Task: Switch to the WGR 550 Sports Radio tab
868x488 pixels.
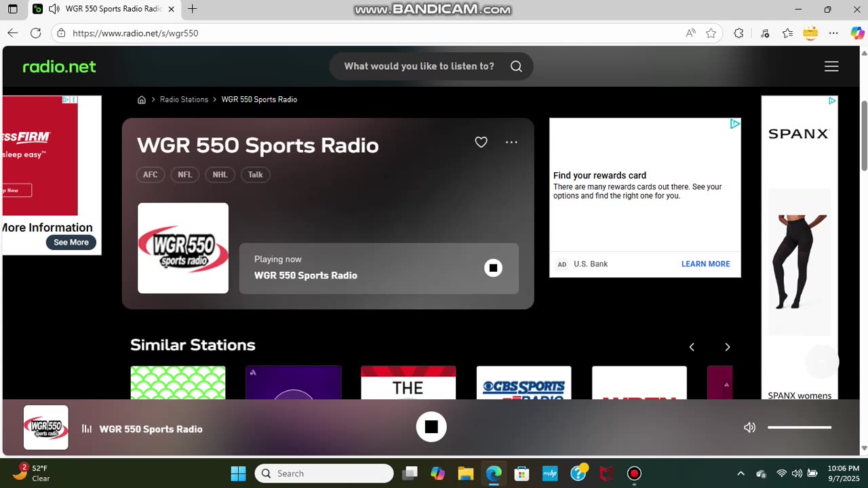Action: pos(104,9)
